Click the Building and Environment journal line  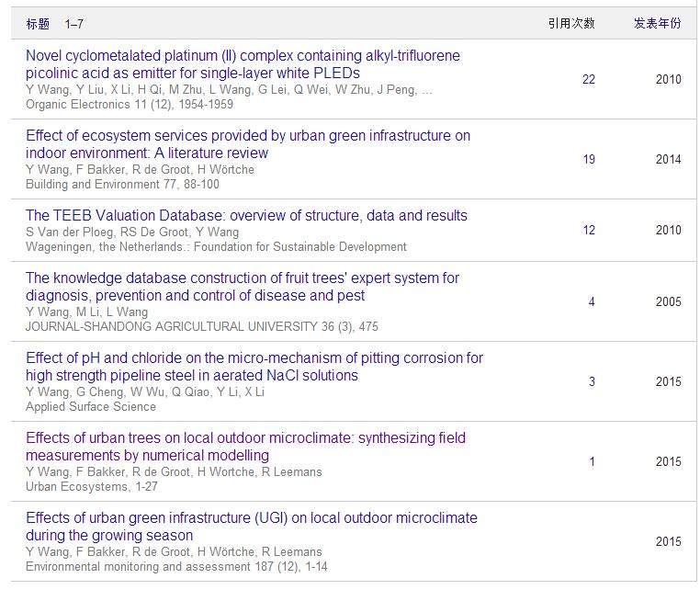[122, 185]
